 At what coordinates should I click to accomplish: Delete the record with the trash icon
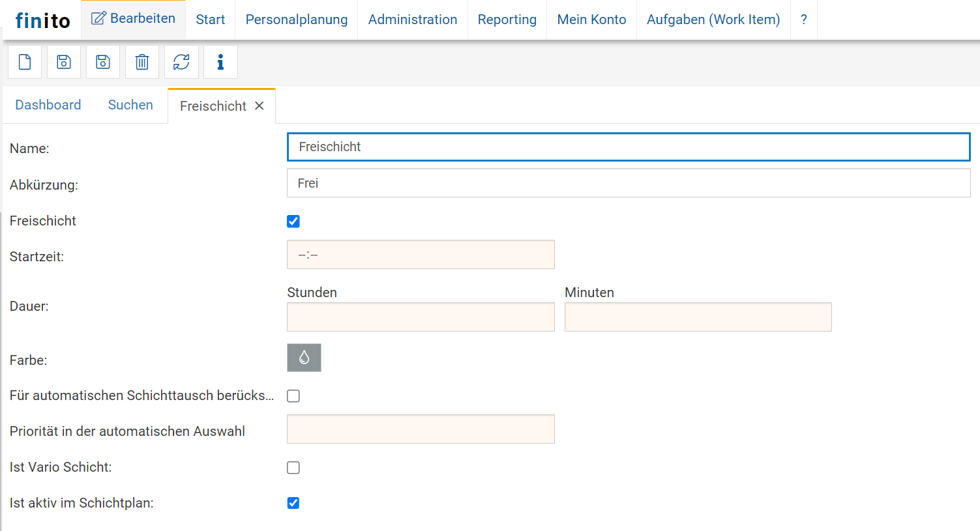click(x=142, y=62)
